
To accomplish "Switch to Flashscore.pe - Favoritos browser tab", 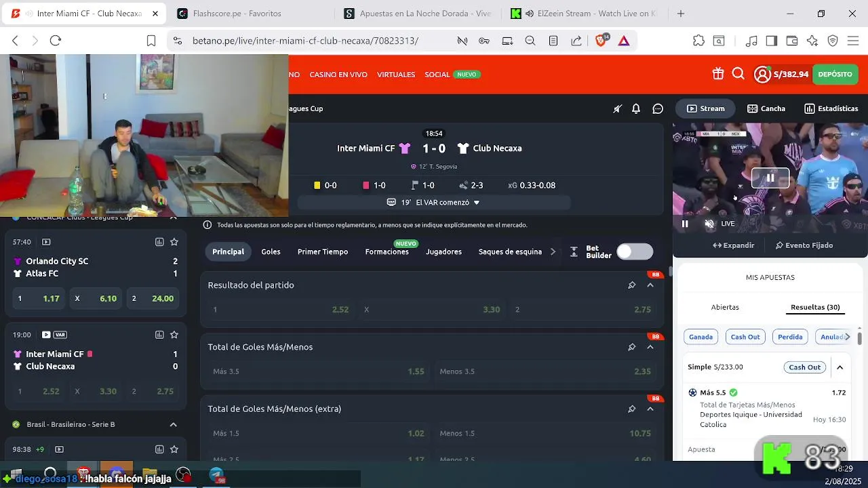I will point(237,14).
